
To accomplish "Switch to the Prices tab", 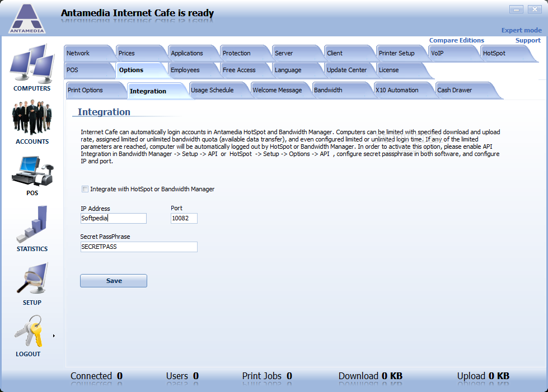I will click(140, 53).
